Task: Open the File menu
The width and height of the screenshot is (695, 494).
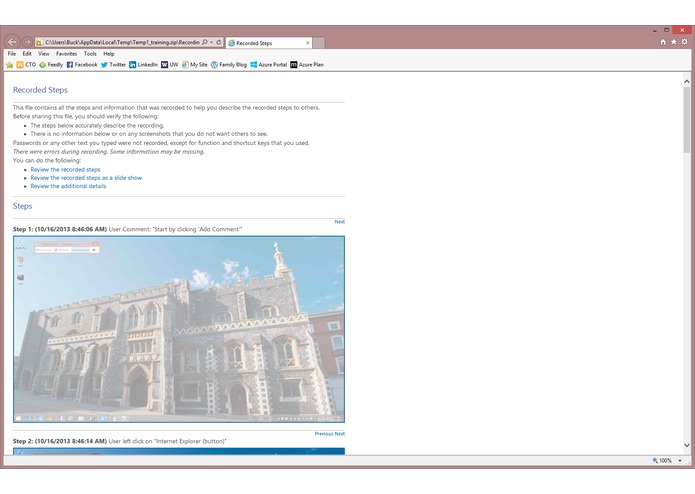Action: tap(12, 54)
